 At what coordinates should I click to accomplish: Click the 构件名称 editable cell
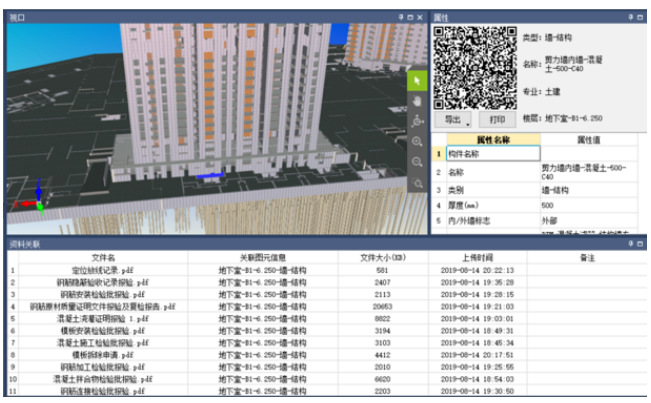493,154
